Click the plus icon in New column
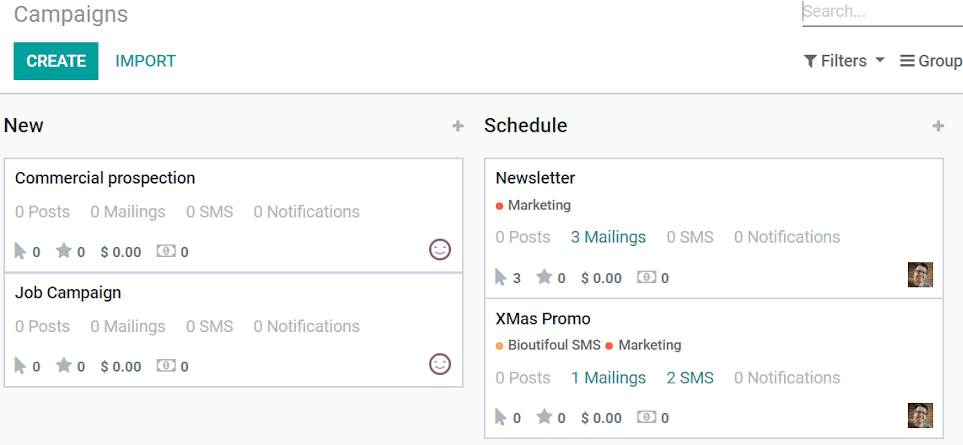Screen dimensions: 963x445 [458, 126]
